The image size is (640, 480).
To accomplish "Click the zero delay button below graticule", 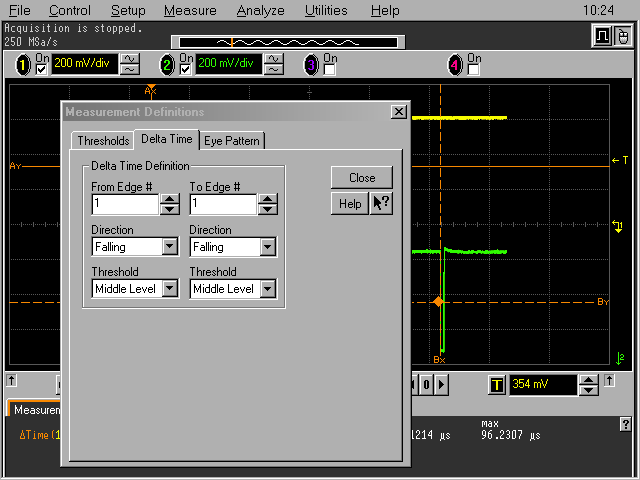I will pos(426,384).
